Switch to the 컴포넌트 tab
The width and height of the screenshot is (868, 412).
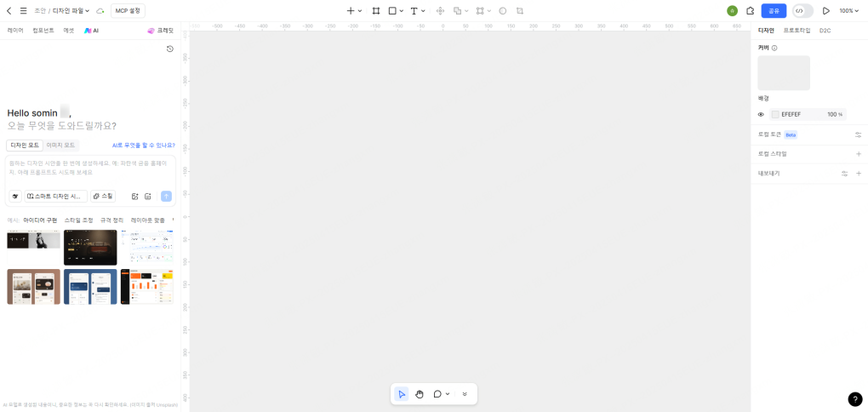tap(43, 31)
